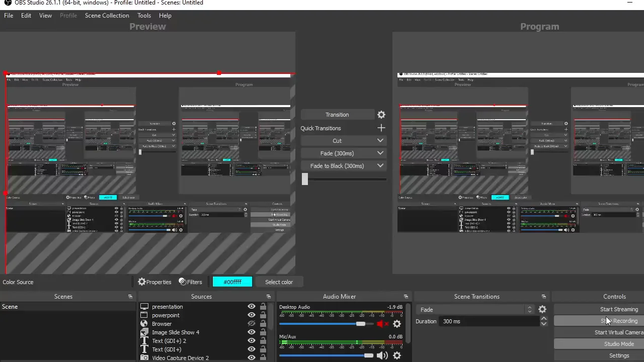This screenshot has height=362, width=644.
Task: Open the File menu
Action: pos(9,16)
